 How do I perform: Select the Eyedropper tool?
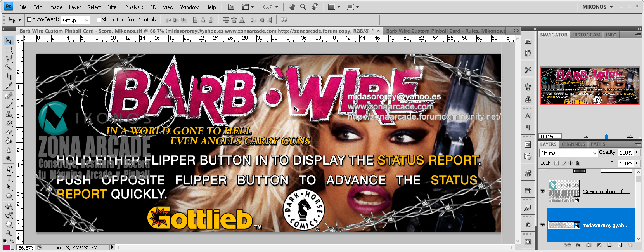pos(9,85)
